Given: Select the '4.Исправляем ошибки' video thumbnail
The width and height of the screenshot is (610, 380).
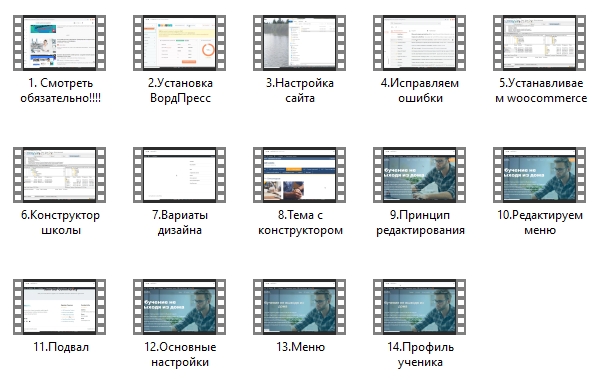Looking at the screenshot, I should (x=419, y=43).
